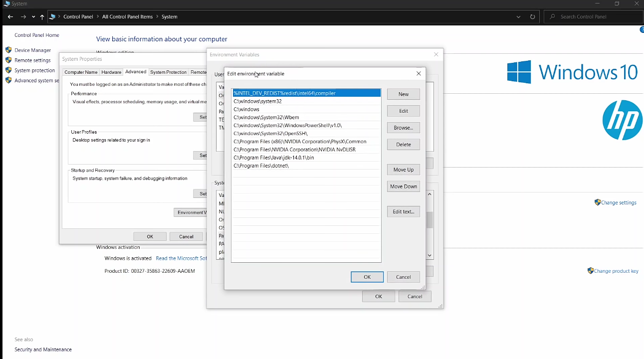Open Device Manager from the sidebar
The width and height of the screenshot is (644, 359).
click(x=33, y=50)
